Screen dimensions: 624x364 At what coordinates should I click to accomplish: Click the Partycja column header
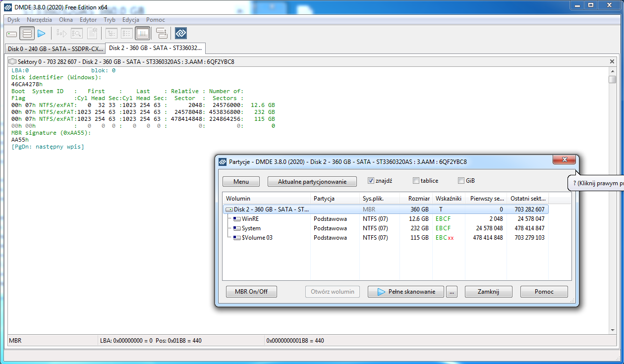[x=335, y=199]
